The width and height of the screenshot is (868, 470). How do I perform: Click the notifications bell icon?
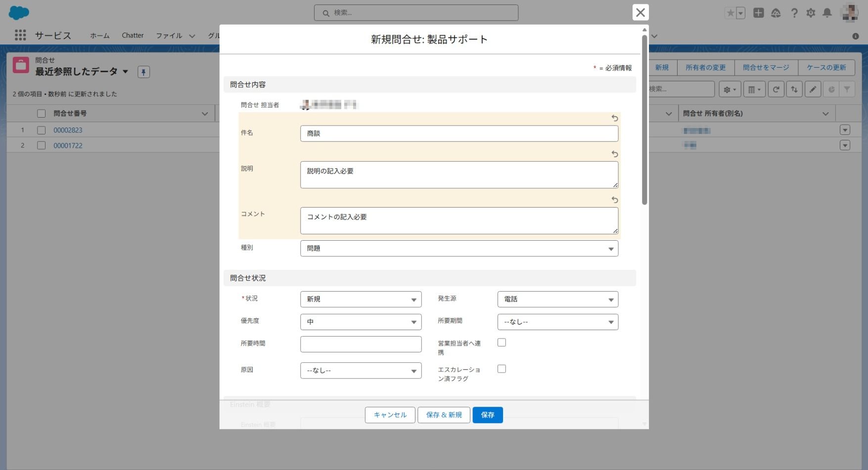point(827,13)
